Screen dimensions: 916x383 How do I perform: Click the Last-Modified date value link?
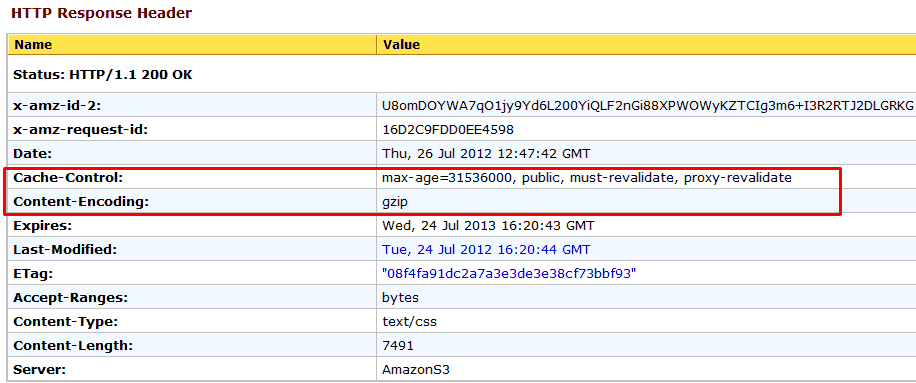click(x=486, y=250)
